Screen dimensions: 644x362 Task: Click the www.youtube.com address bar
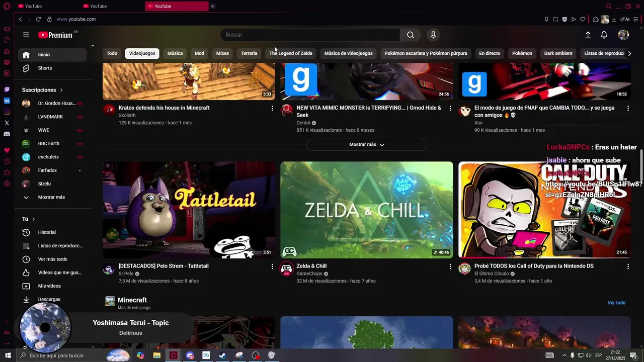point(76,19)
